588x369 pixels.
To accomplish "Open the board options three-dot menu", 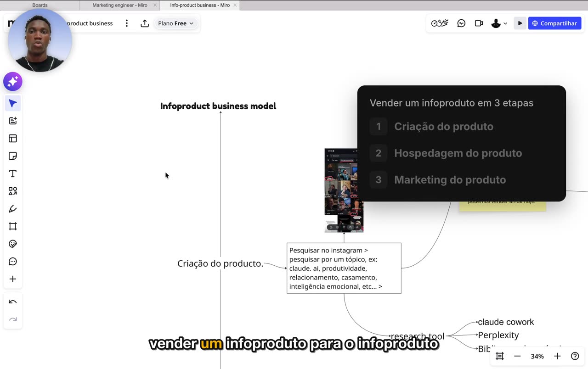I will [x=127, y=23].
